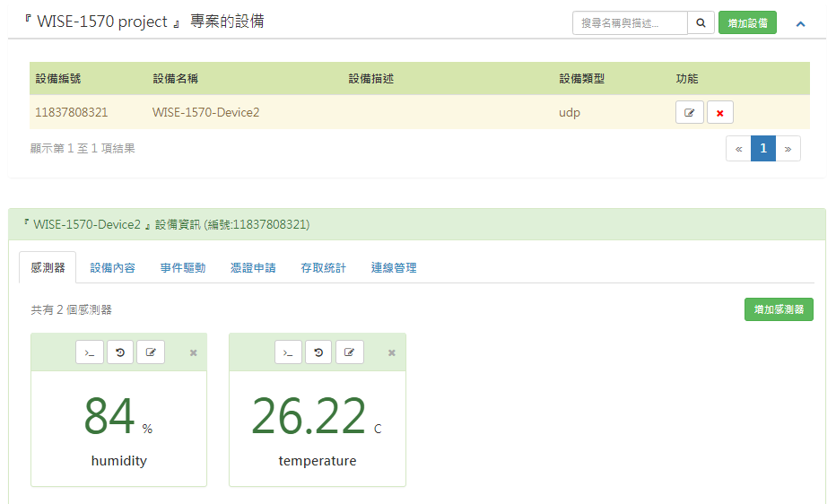Screen dimensions: 836x504
Task: Open the 連線管理 tab
Action: (394, 267)
